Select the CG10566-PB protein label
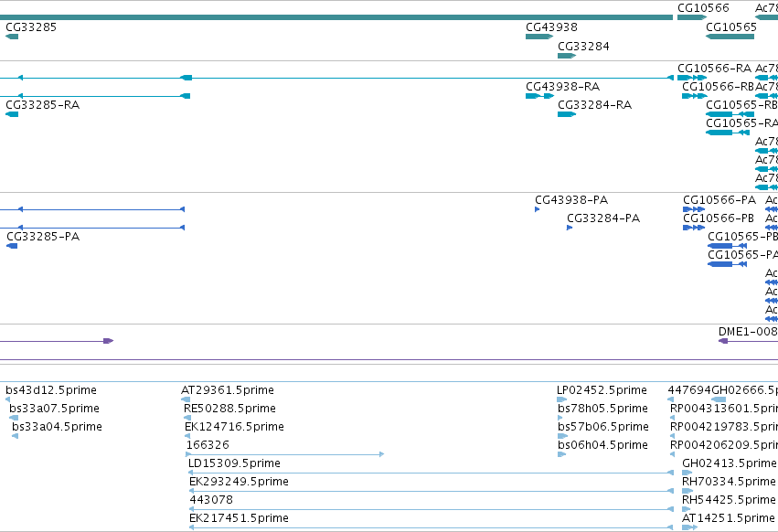Screen dimensions: 778x532 tap(719, 218)
